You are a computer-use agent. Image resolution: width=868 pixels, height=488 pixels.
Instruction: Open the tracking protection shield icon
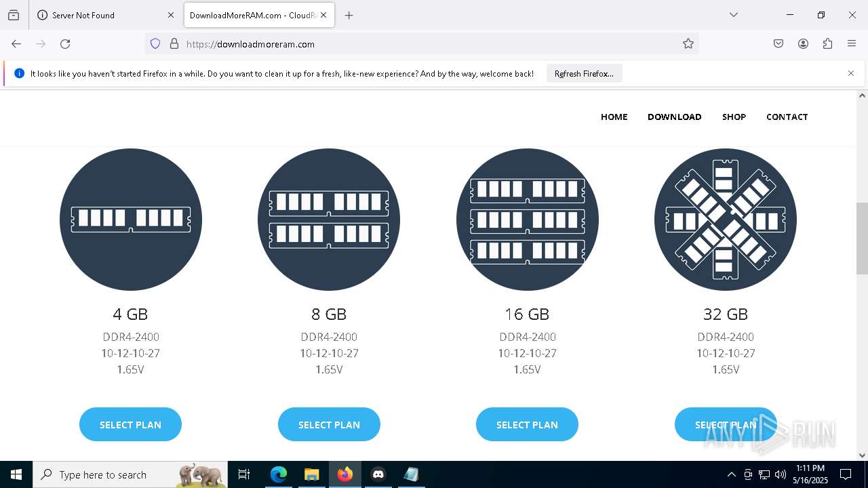[155, 44]
